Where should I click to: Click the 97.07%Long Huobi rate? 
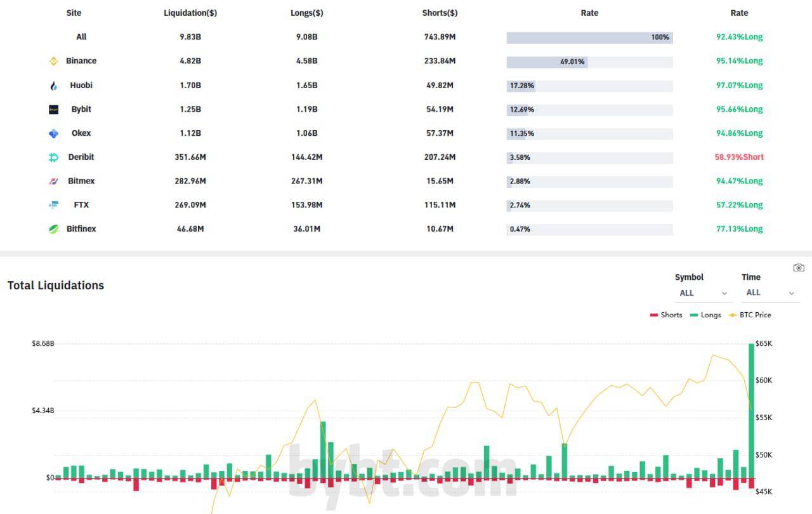click(x=739, y=85)
